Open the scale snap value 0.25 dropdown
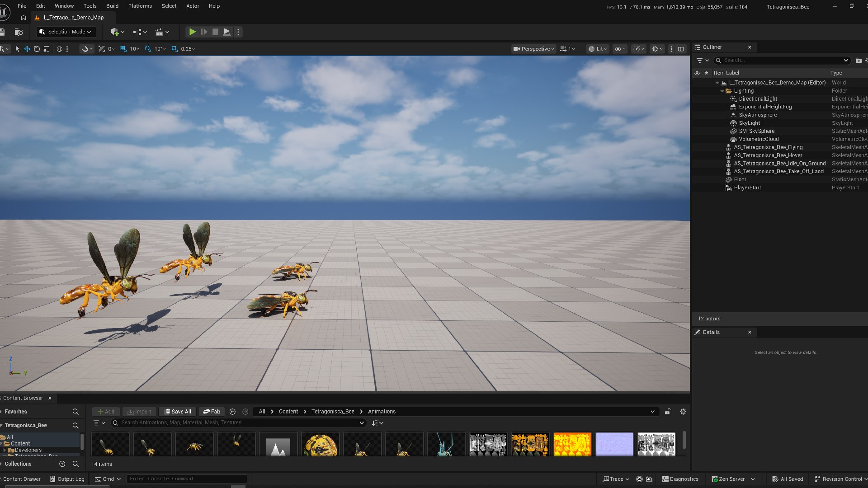868x488 pixels. tap(188, 49)
